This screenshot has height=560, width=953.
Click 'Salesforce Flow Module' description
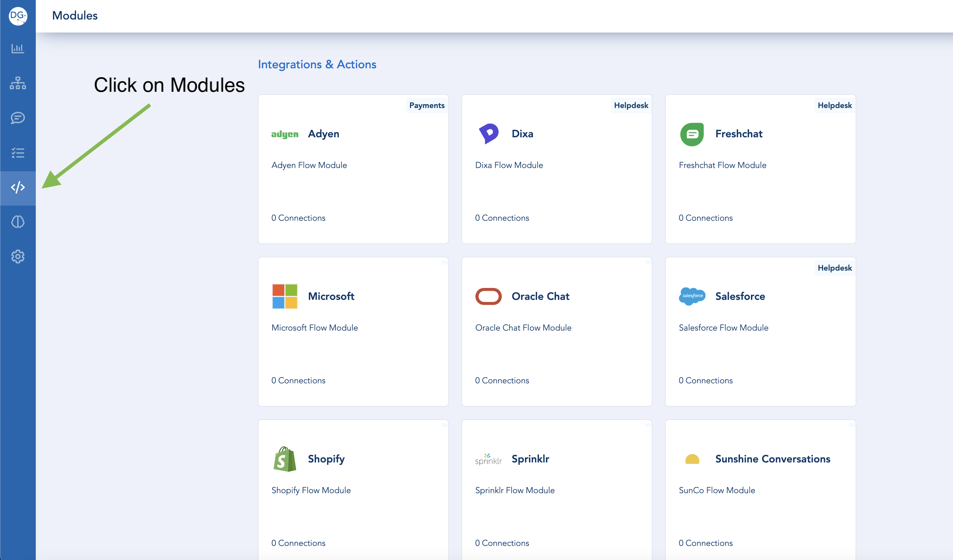pyautogui.click(x=723, y=328)
